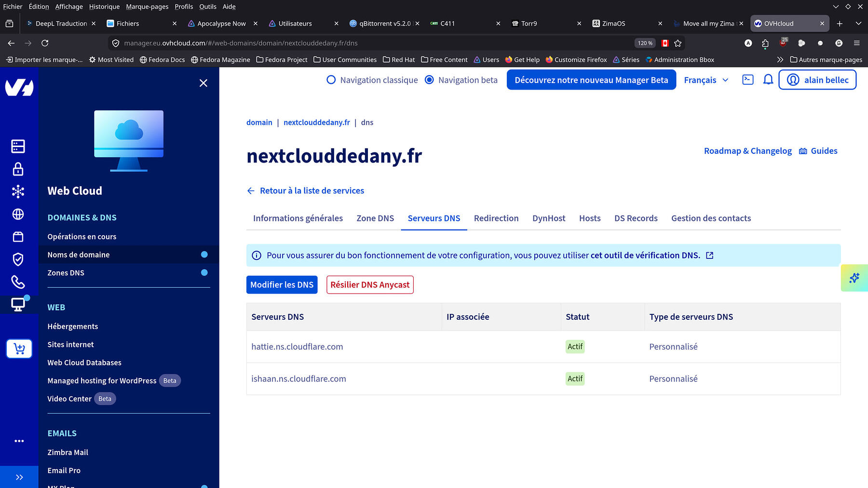
Task: Open Autres marque-pages bookmarks folder
Action: pyautogui.click(x=826, y=60)
